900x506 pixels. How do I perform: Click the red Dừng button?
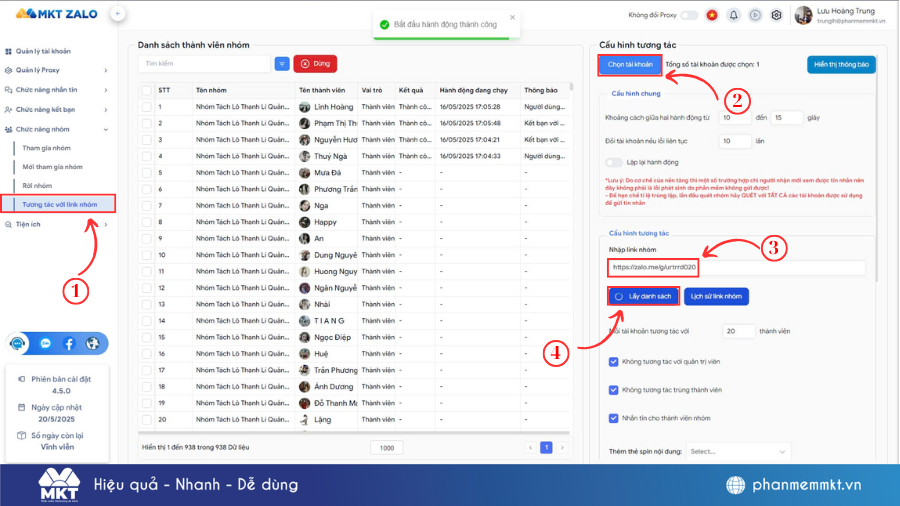(x=315, y=63)
